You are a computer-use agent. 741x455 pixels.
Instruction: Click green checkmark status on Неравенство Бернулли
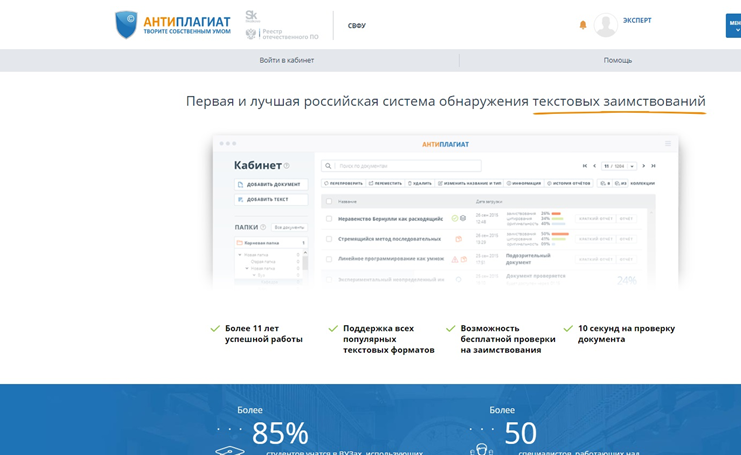(455, 218)
